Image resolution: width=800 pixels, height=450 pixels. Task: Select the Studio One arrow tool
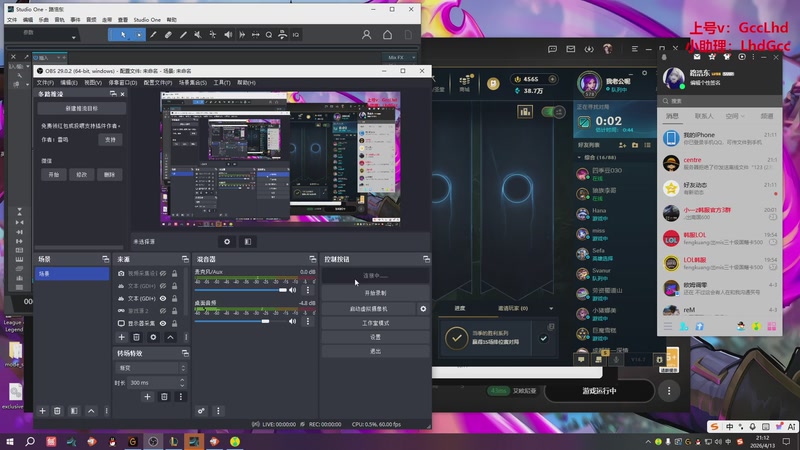click(x=124, y=35)
